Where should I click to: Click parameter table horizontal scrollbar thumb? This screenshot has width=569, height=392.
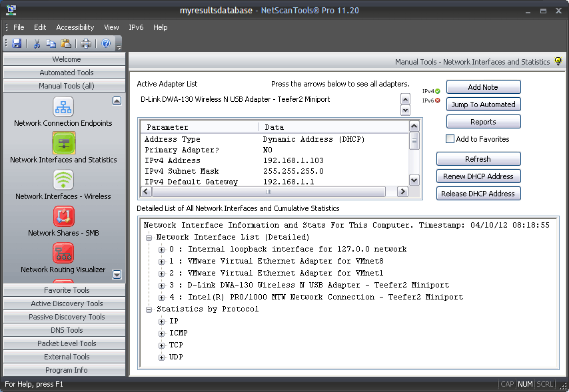coord(269,192)
